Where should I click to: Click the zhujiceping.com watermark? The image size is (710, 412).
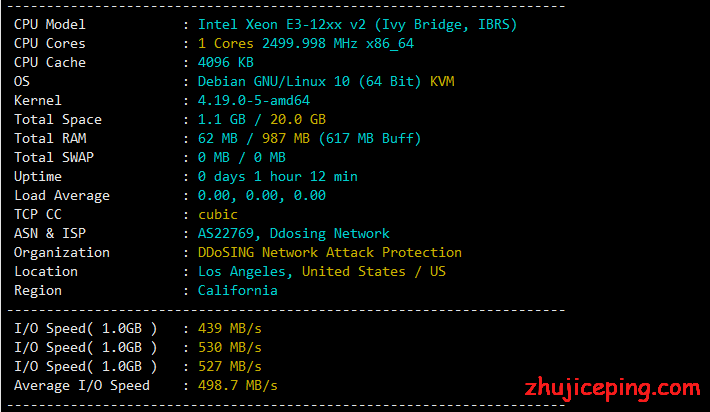[612, 389]
